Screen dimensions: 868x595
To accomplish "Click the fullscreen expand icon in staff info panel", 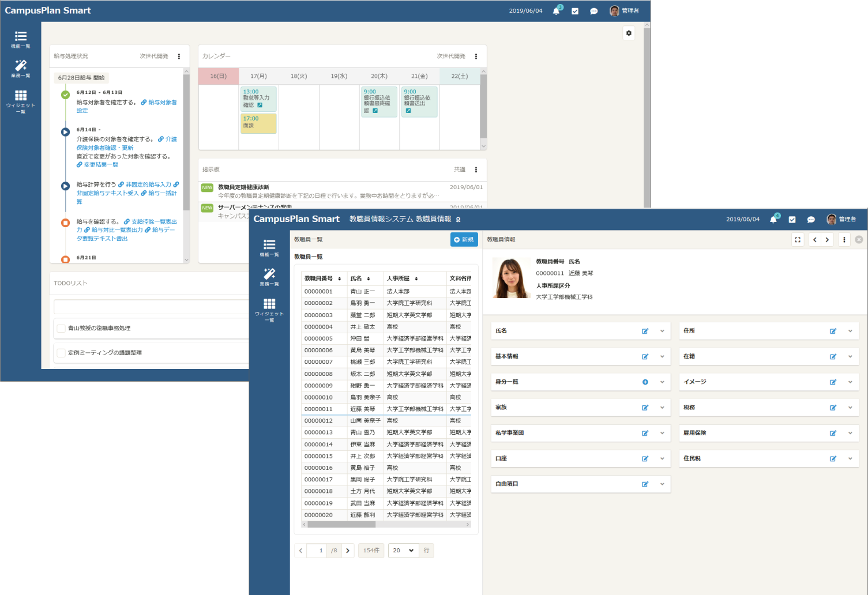I will pos(798,240).
